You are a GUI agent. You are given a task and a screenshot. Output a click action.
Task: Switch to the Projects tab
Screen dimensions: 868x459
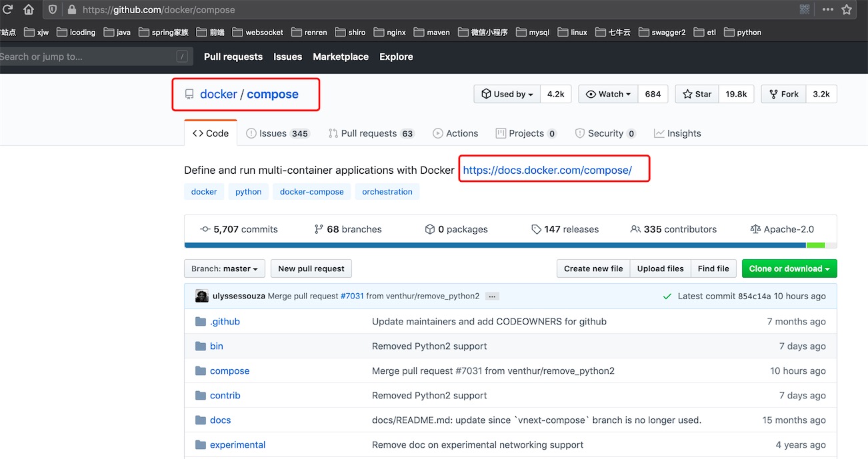tap(526, 133)
